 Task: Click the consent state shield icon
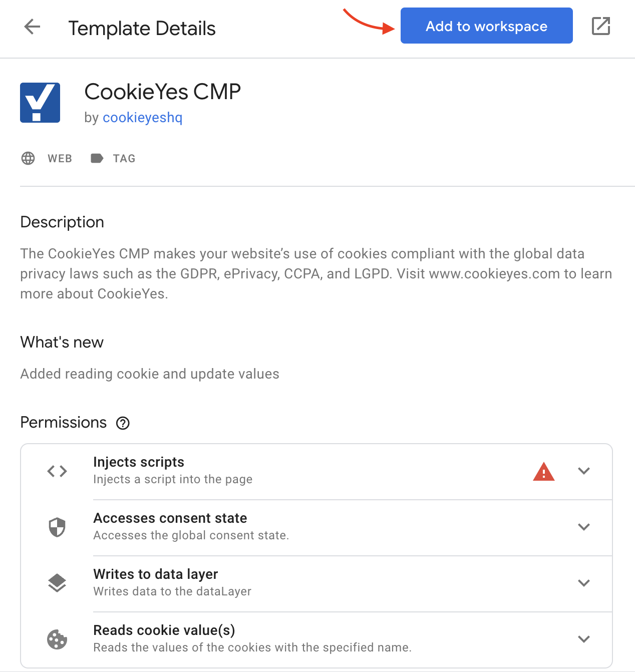tap(57, 527)
